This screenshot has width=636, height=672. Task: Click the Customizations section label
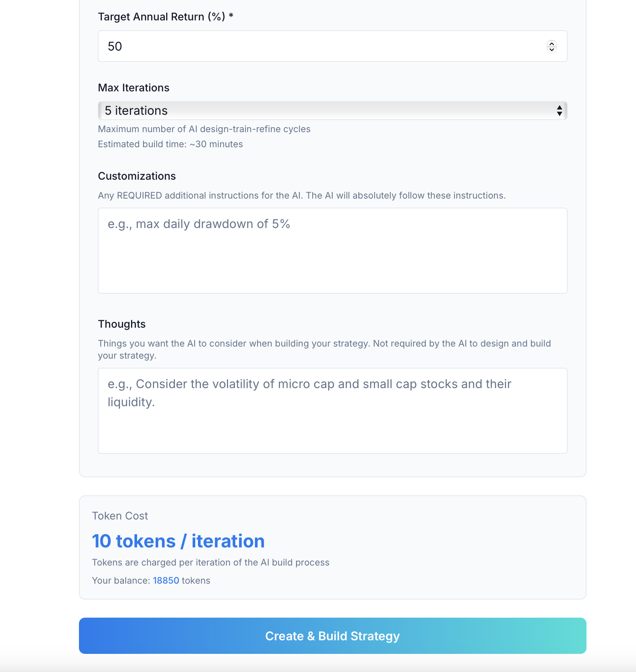[137, 176]
